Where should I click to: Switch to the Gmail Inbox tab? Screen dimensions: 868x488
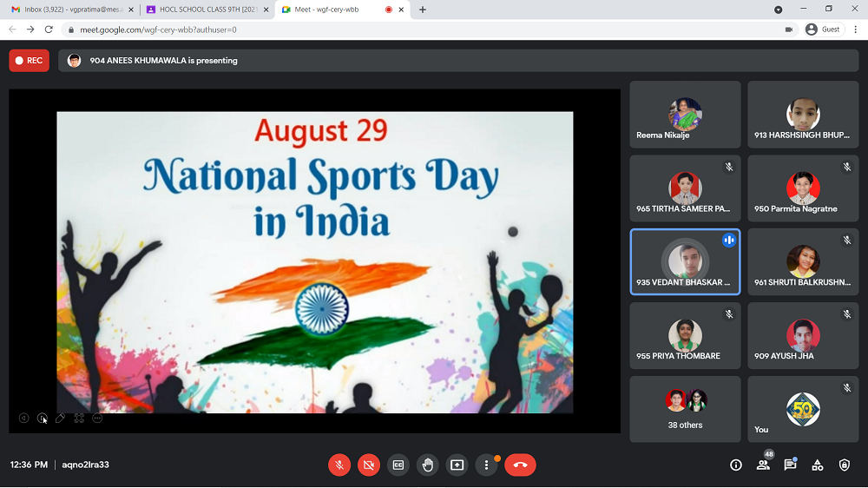pyautogui.click(x=69, y=10)
